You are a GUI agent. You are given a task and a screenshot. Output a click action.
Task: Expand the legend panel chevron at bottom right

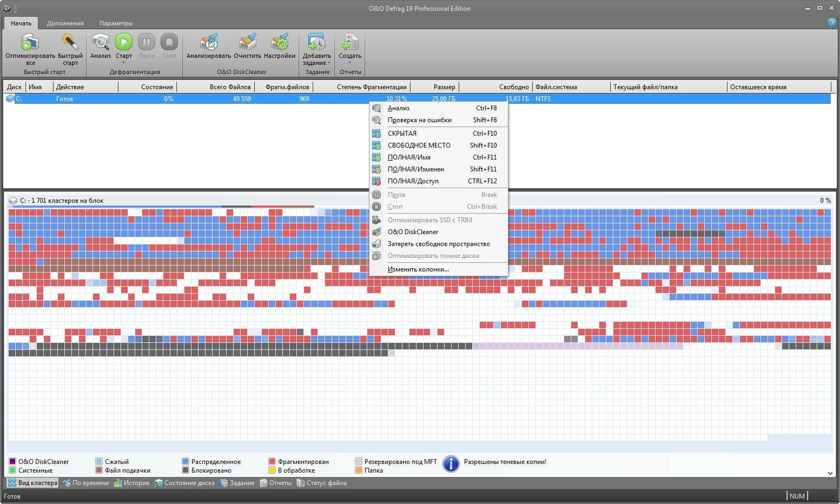point(830,473)
